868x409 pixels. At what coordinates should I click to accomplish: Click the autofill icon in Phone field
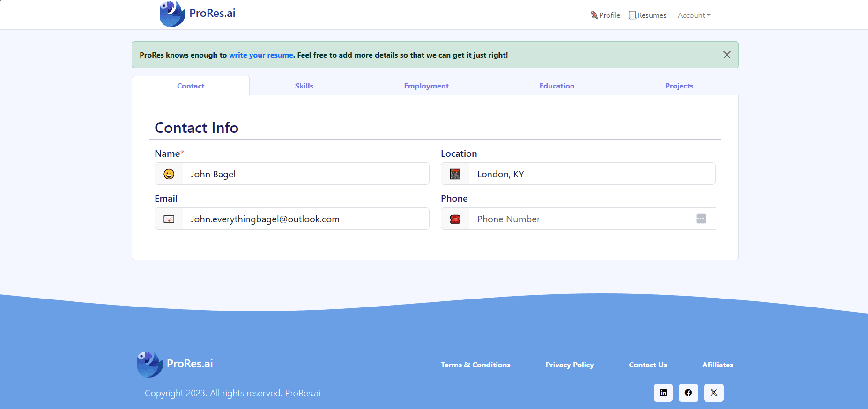(x=701, y=219)
